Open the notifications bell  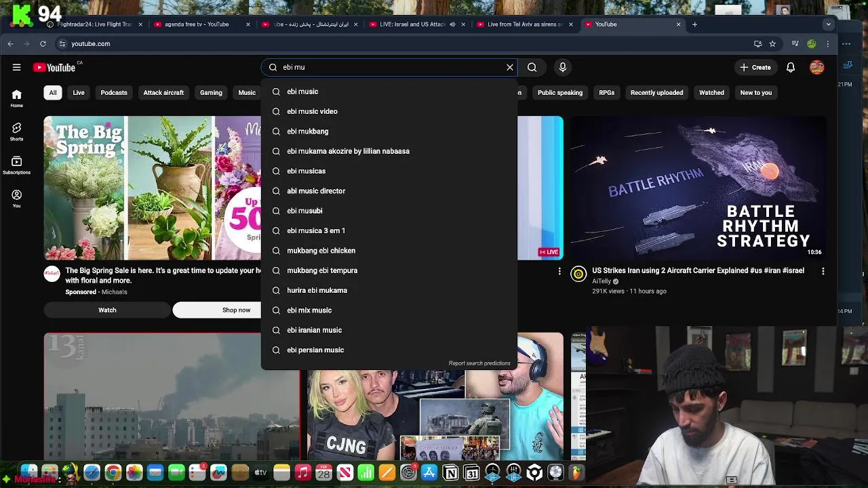pyautogui.click(x=791, y=67)
